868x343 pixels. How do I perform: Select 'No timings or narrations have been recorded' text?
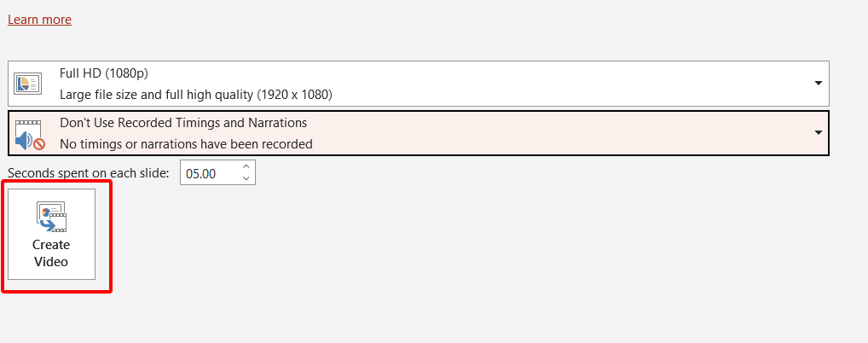(186, 143)
